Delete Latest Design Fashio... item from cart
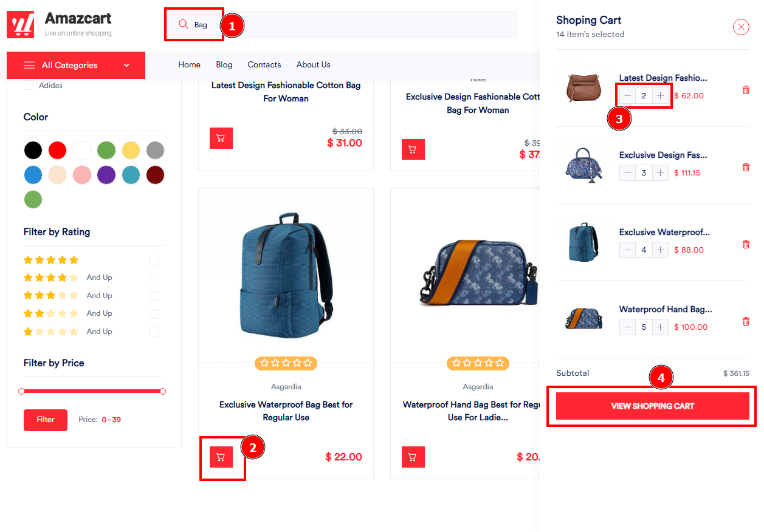The height and width of the screenshot is (532, 764). [x=746, y=90]
